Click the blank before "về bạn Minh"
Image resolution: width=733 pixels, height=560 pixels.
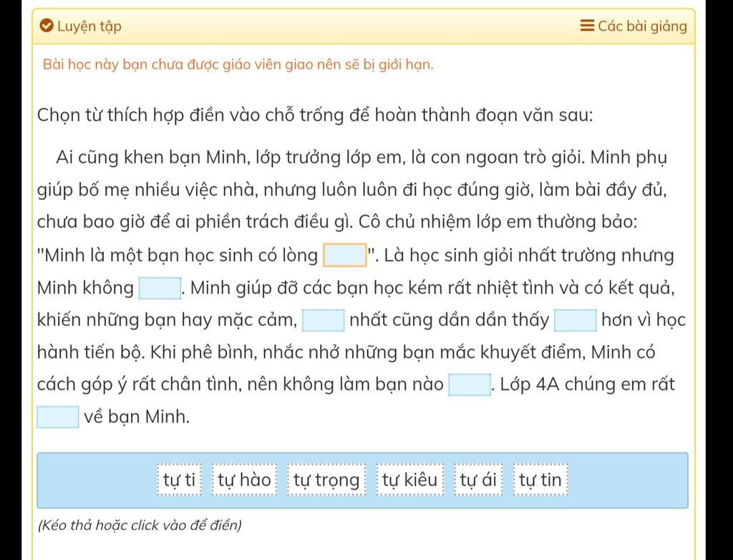[x=58, y=417]
